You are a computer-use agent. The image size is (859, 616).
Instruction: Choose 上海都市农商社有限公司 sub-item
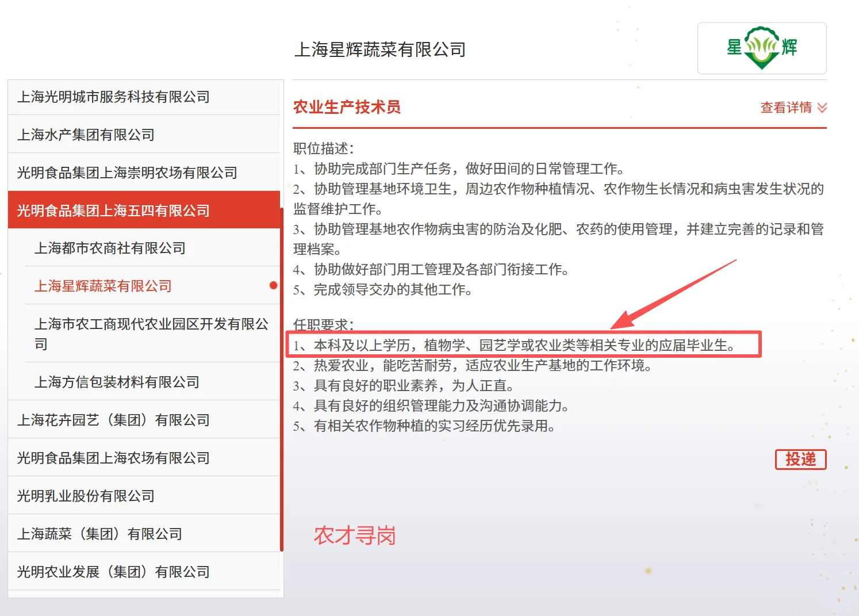pos(152,248)
